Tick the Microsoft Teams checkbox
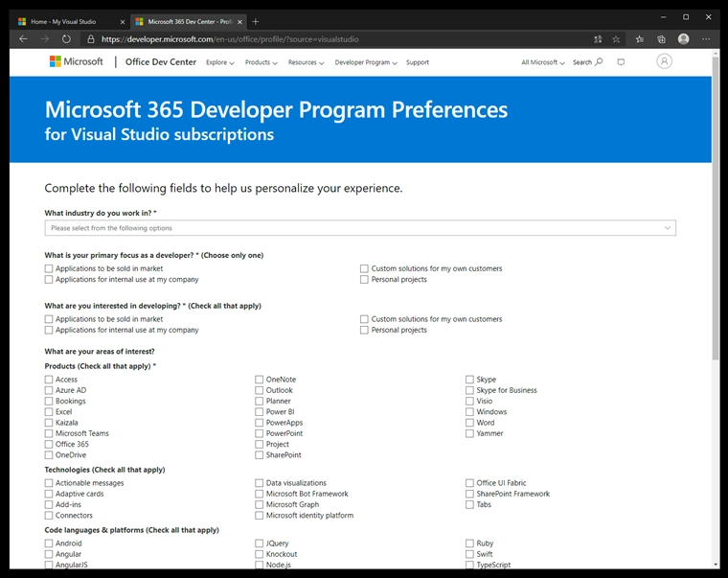The height and width of the screenshot is (578, 728). [49, 433]
